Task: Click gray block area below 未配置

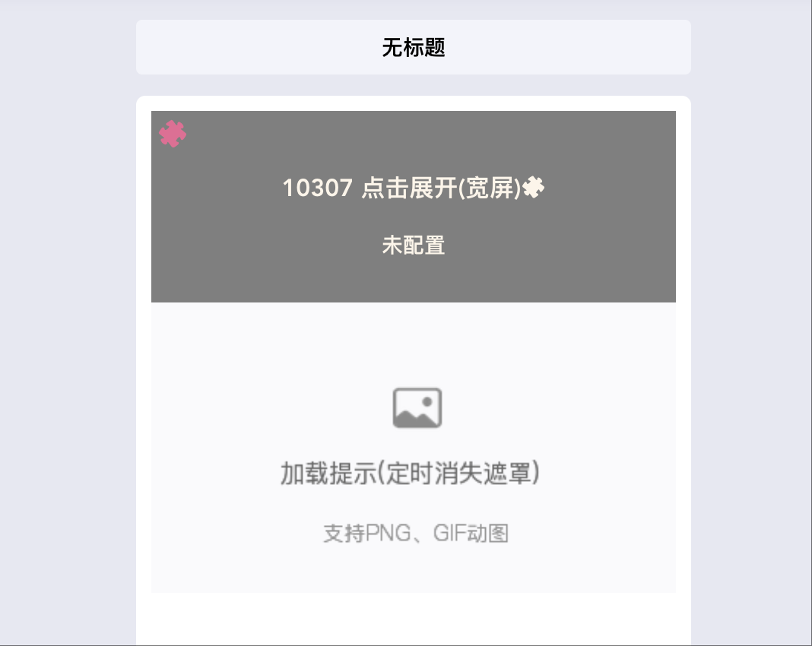Action: point(414,280)
